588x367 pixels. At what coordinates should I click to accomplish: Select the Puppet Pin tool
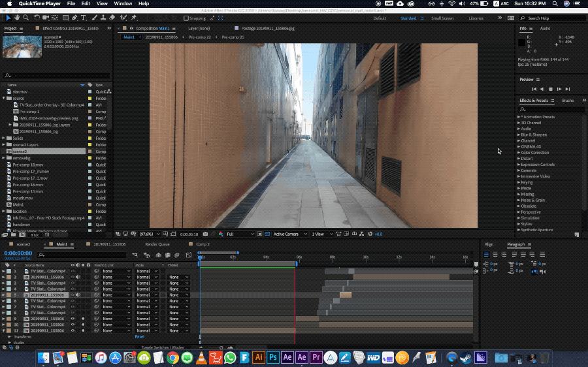pyautogui.click(x=134, y=18)
